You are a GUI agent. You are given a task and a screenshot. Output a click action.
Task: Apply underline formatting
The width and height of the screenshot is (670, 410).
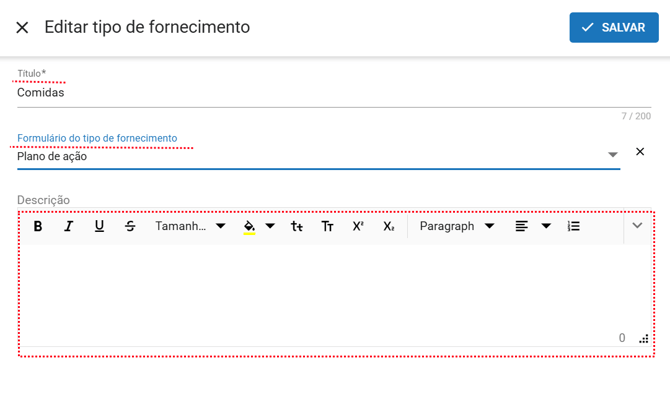(99, 226)
